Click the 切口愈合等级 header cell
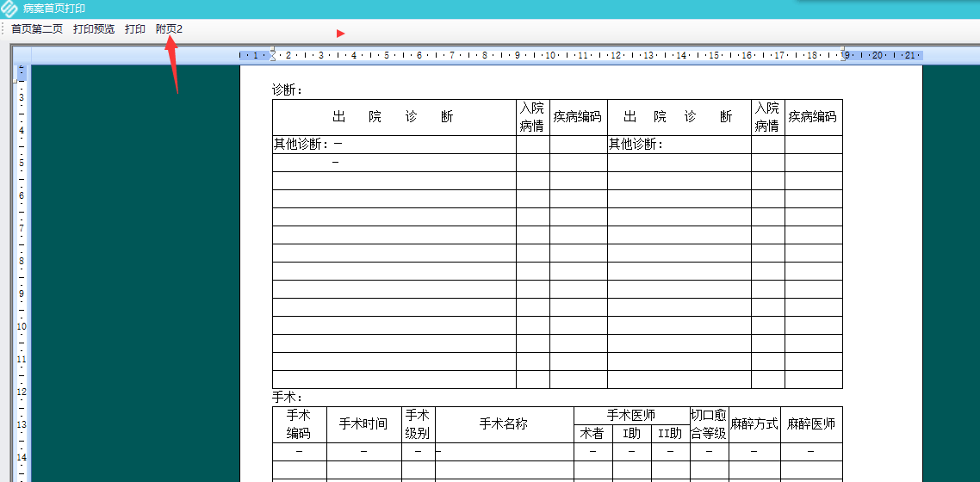Viewport: 980px width, 482px height. pyautogui.click(x=709, y=424)
